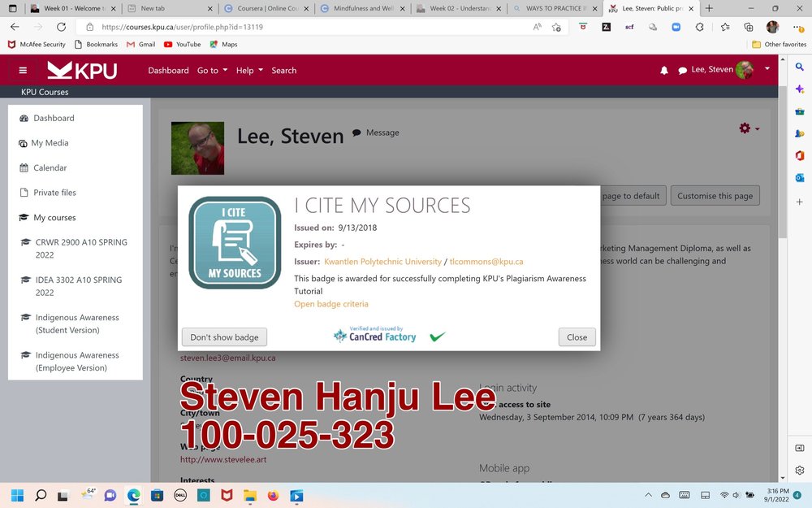The height and width of the screenshot is (508, 812).
Task: Click Search in the KPU menu bar
Action: (283, 71)
